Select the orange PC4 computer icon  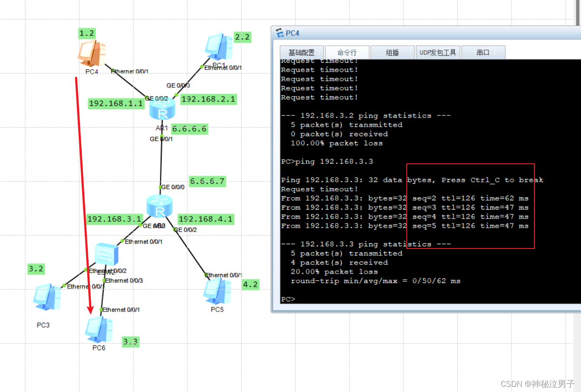pyautogui.click(x=91, y=54)
